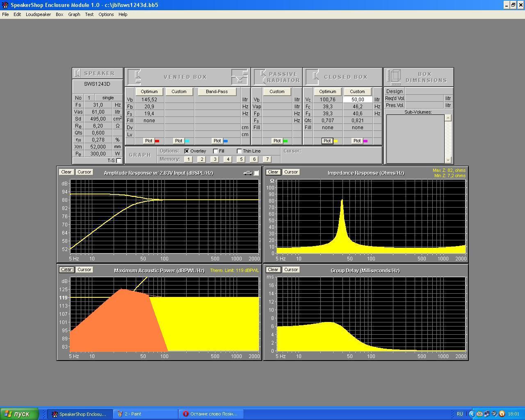Viewport: 525px width, 420px height.
Task: Open the Loudspeaker menu
Action: pos(38,14)
